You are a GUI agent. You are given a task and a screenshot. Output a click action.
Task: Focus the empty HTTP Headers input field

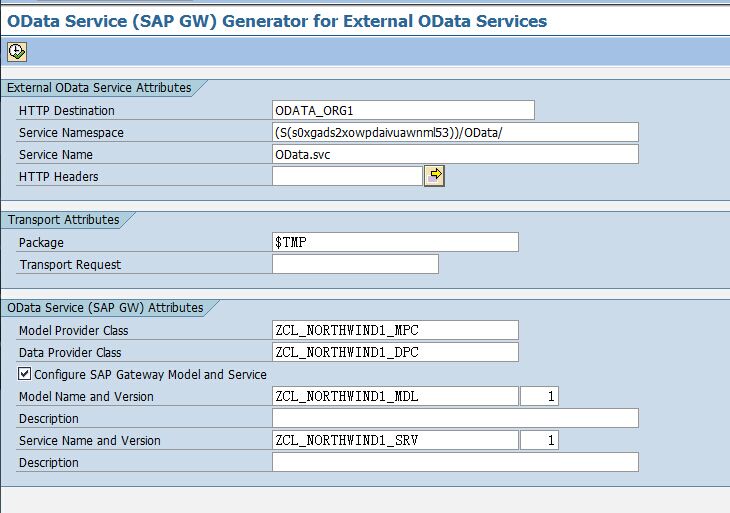pos(347,176)
